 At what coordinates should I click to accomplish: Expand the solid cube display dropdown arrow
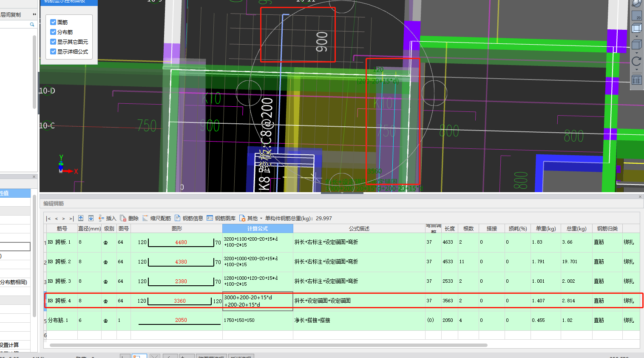637,53
